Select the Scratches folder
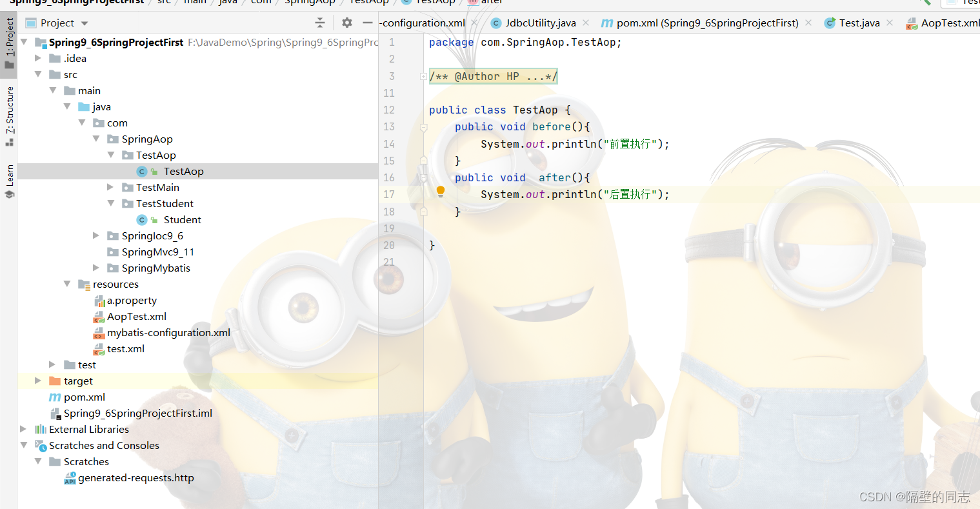This screenshot has height=509, width=980. 86,462
